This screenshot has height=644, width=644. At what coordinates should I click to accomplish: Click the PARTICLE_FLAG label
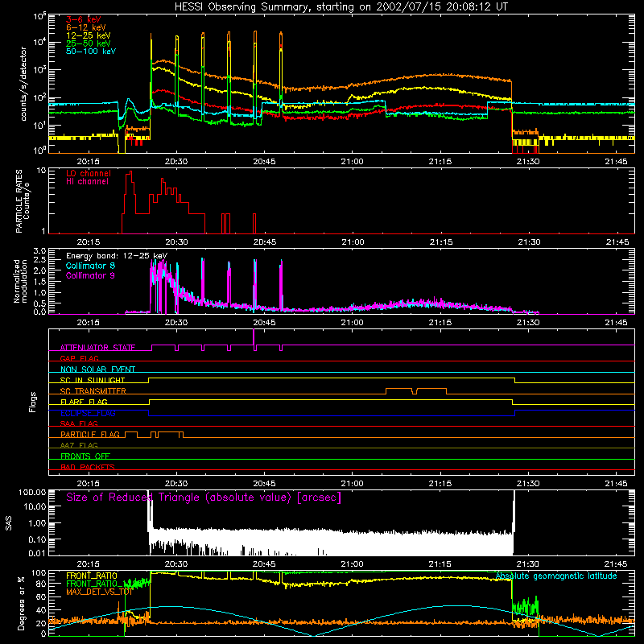tap(90, 435)
